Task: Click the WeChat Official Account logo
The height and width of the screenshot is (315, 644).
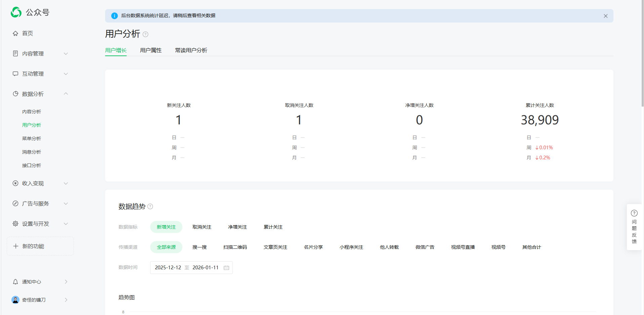Action: point(16,12)
